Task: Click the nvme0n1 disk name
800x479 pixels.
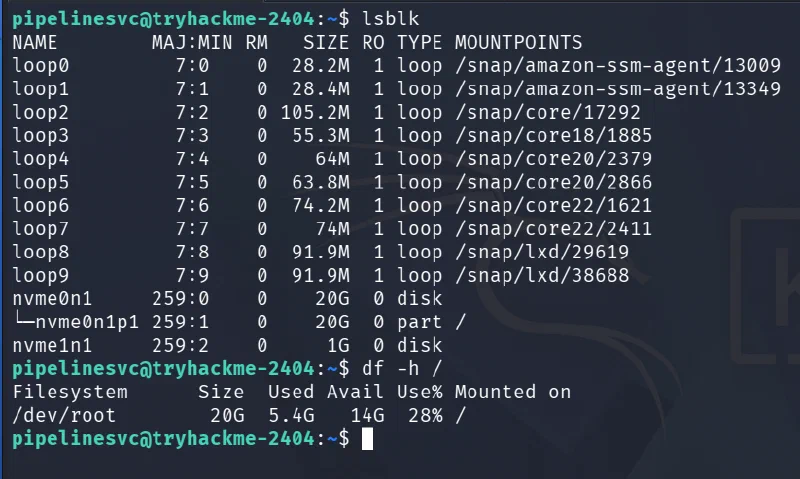Action: [52, 298]
